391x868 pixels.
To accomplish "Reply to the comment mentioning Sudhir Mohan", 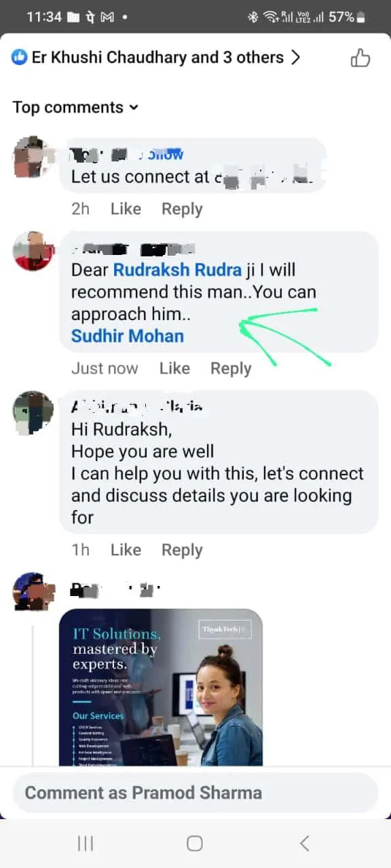I will pyautogui.click(x=231, y=368).
